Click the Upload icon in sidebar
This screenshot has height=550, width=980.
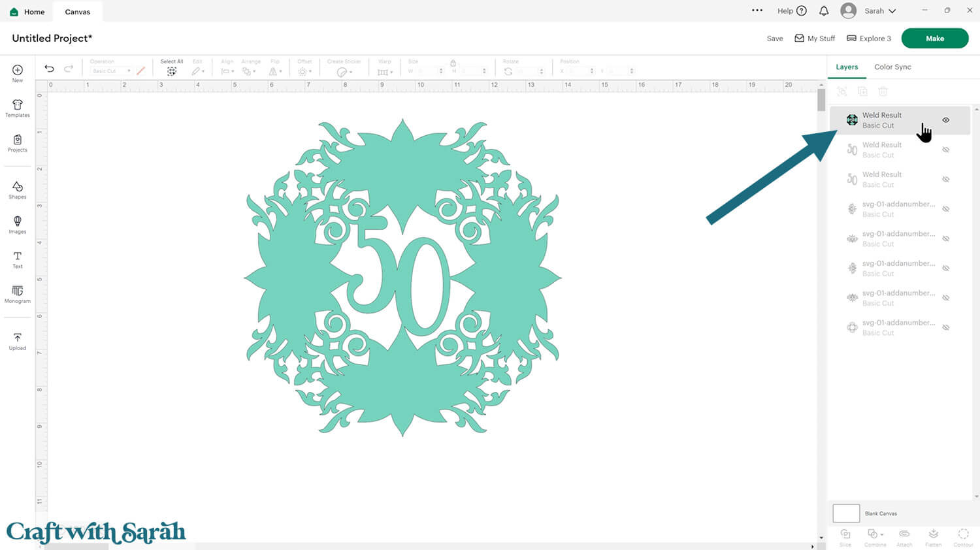click(18, 341)
